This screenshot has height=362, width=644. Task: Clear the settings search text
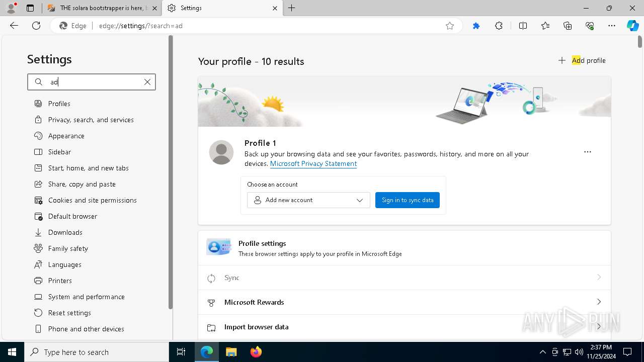[x=147, y=82]
